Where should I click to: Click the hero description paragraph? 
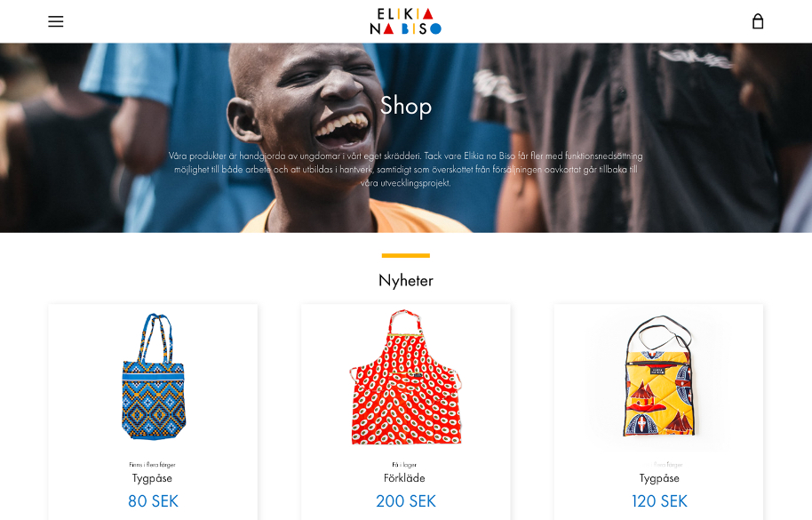405,170
